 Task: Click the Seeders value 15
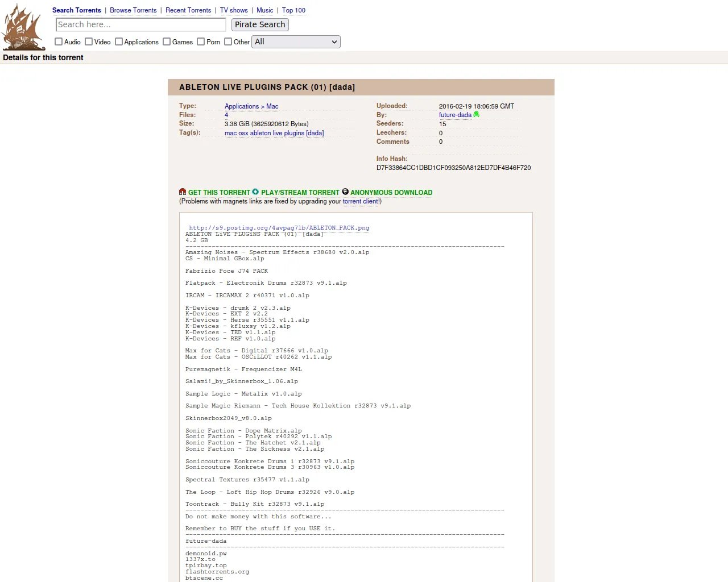point(442,124)
